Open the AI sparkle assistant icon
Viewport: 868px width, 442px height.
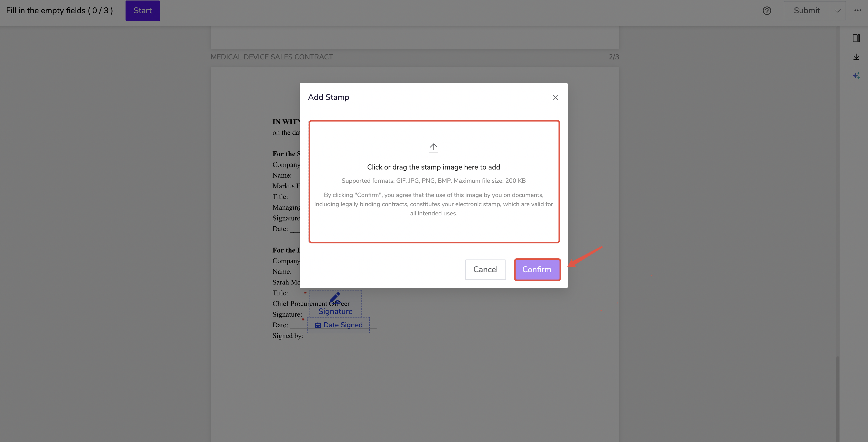(x=856, y=75)
